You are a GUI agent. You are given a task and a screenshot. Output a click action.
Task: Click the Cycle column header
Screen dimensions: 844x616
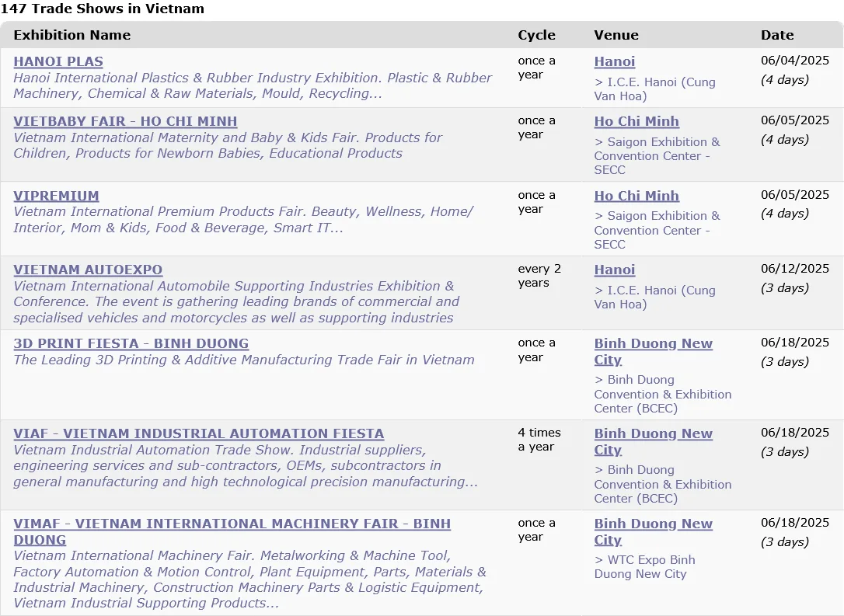pos(536,35)
